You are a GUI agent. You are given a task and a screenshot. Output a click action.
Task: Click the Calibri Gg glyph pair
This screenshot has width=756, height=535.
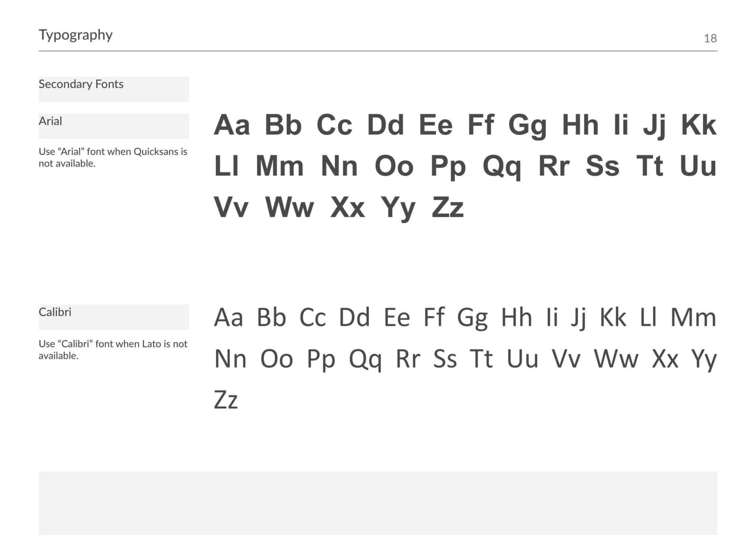point(472,318)
